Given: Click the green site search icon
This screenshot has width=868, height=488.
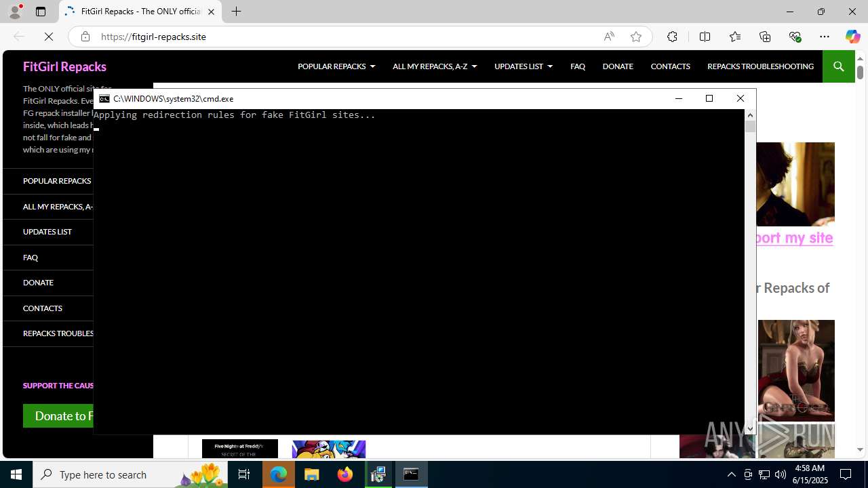Looking at the screenshot, I should (x=838, y=66).
